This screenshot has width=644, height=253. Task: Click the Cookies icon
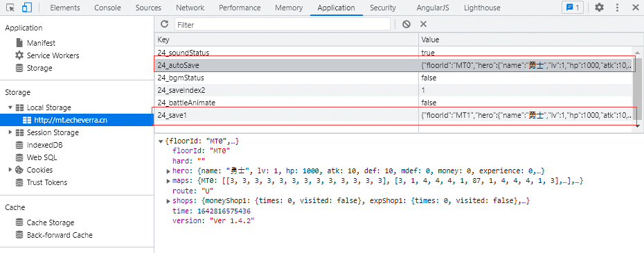[x=19, y=170]
